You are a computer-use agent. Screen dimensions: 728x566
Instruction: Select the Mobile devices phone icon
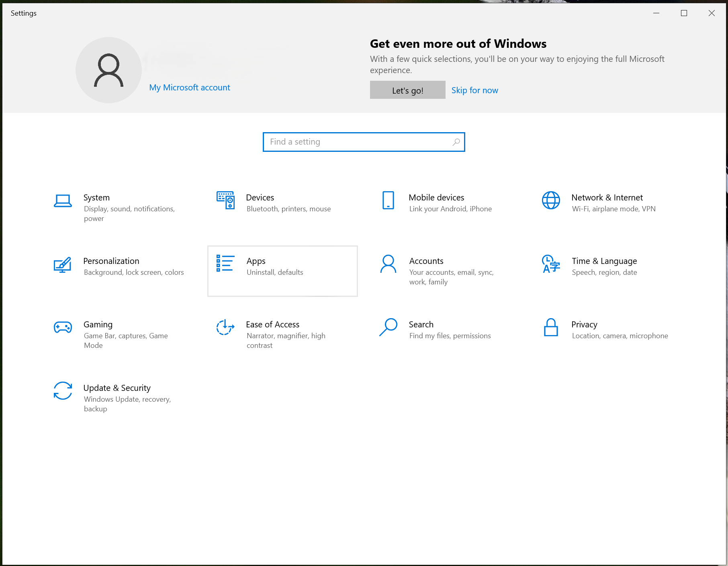pyautogui.click(x=388, y=200)
